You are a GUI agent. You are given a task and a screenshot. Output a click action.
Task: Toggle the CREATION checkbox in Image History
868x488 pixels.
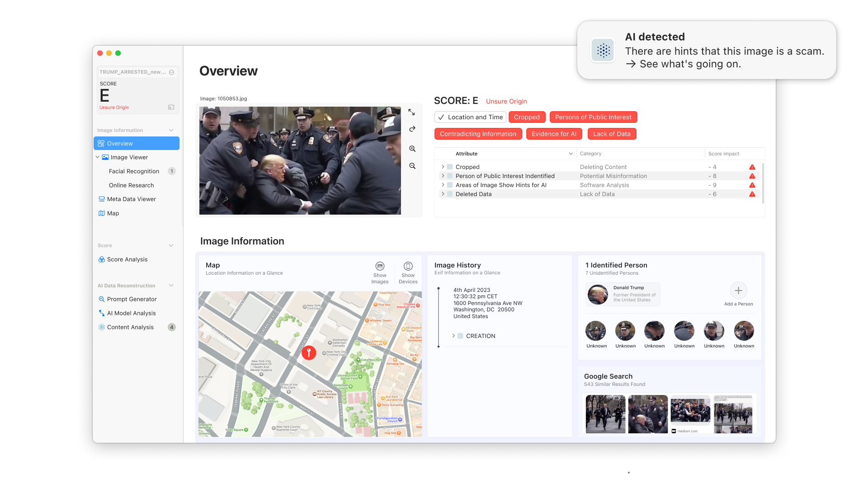pyautogui.click(x=460, y=336)
